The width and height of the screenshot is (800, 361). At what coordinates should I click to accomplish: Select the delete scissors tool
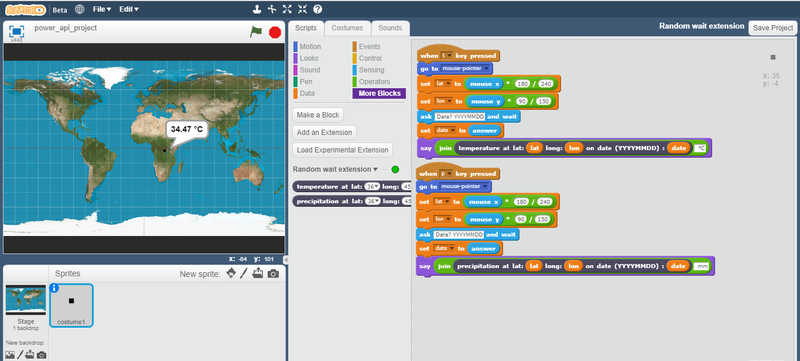272,9
